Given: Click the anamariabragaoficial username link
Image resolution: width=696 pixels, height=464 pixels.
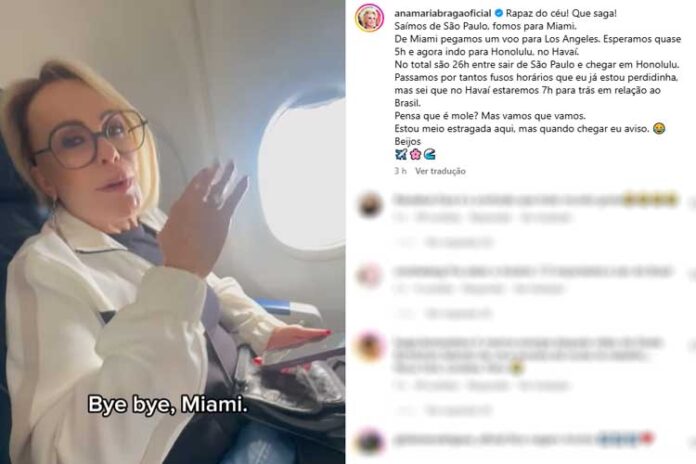Looking at the screenshot, I should tap(443, 13).
